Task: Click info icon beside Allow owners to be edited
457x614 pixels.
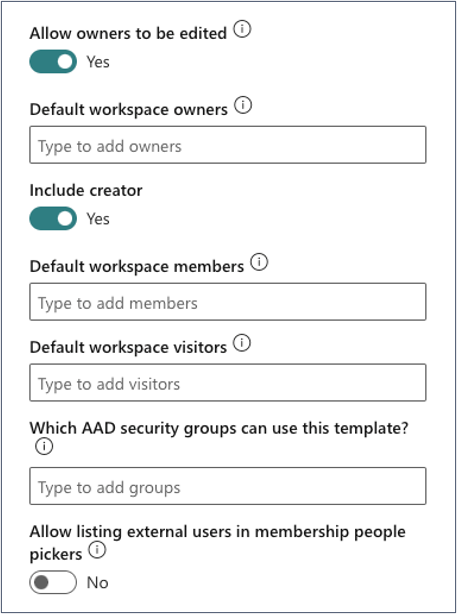Action: click(242, 30)
